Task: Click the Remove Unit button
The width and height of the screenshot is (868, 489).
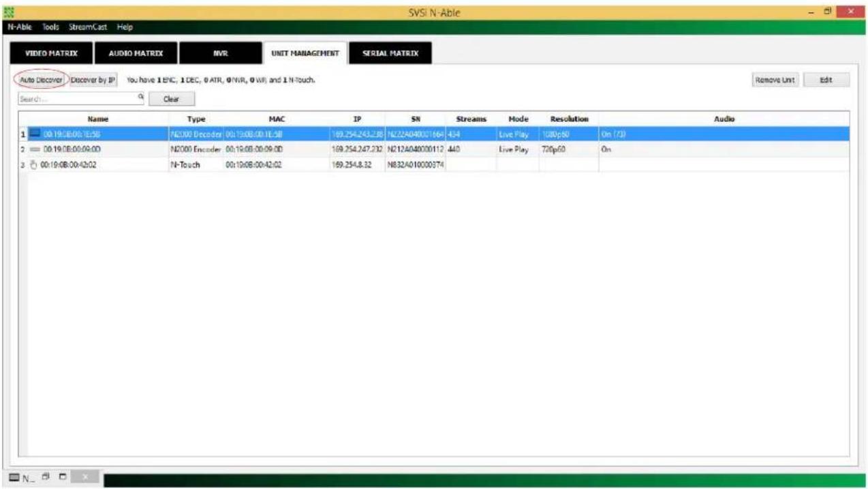Action: 775,80
